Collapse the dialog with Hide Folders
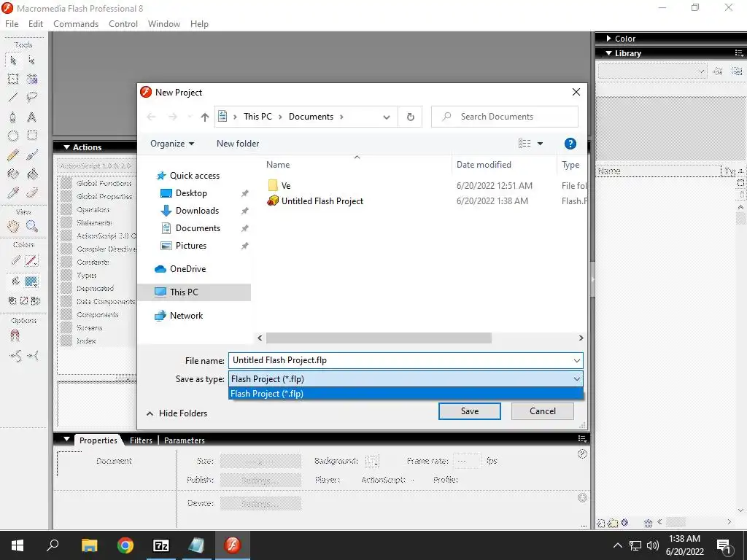This screenshot has height=560, width=747. point(177,413)
